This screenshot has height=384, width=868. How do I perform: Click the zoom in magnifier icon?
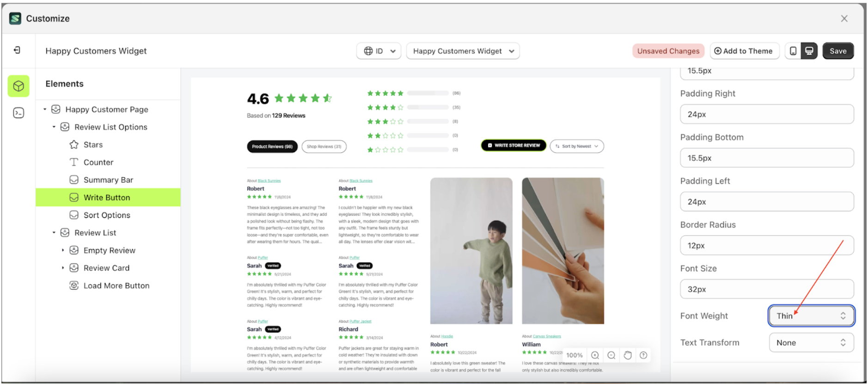(x=595, y=355)
